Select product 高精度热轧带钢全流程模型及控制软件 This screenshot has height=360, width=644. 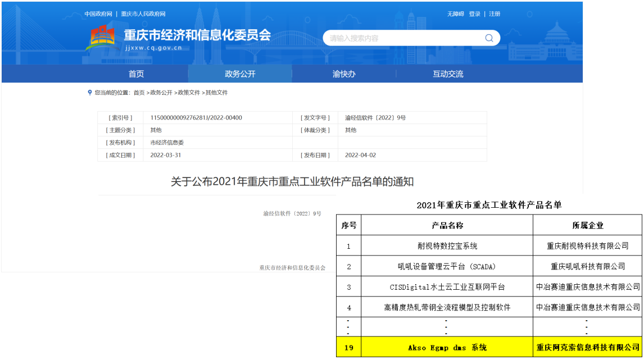[447, 307]
